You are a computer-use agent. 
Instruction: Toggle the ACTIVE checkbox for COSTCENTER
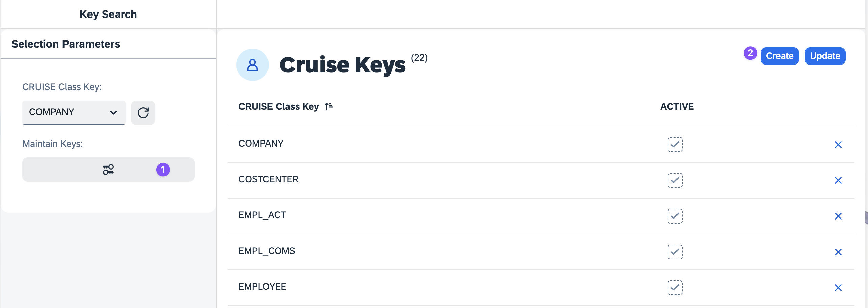pyautogui.click(x=675, y=180)
